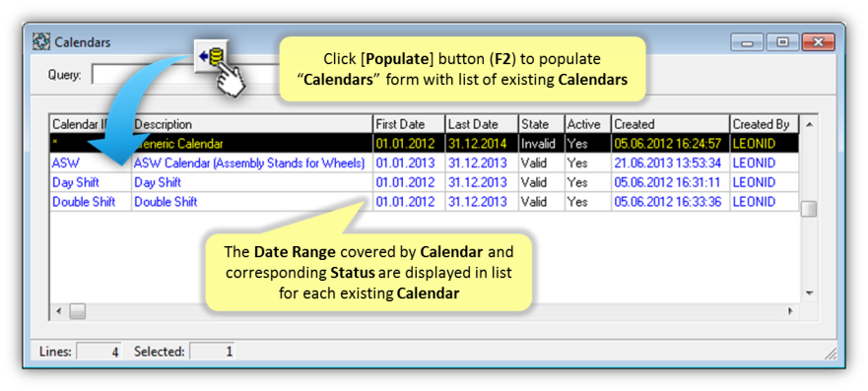Select the Generic Calendar description cell
This screenshot has height=391, width=868.
(252, 144)
